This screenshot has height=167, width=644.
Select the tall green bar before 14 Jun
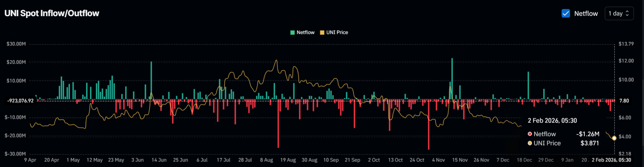pyautogui.click(x=151, y=80)
